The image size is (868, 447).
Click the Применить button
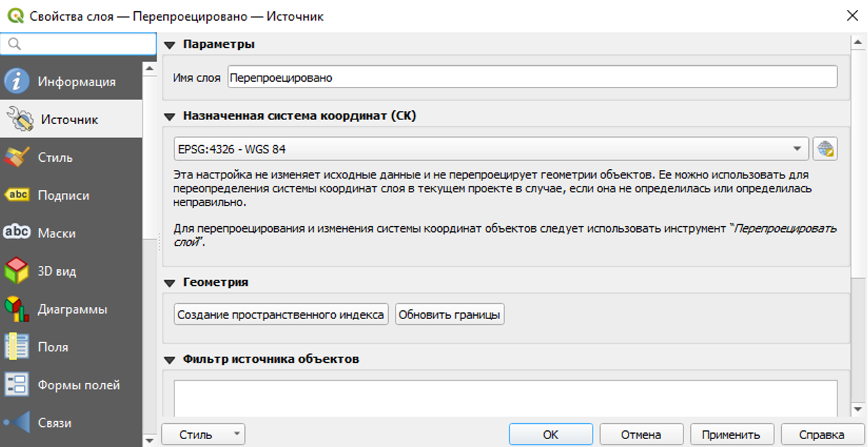click(x=731, y=435)
